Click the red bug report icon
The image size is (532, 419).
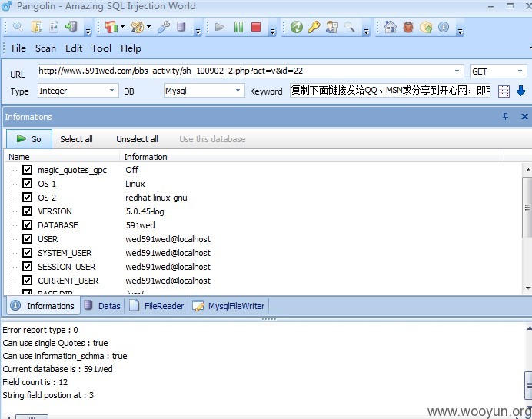click(408, 27)
